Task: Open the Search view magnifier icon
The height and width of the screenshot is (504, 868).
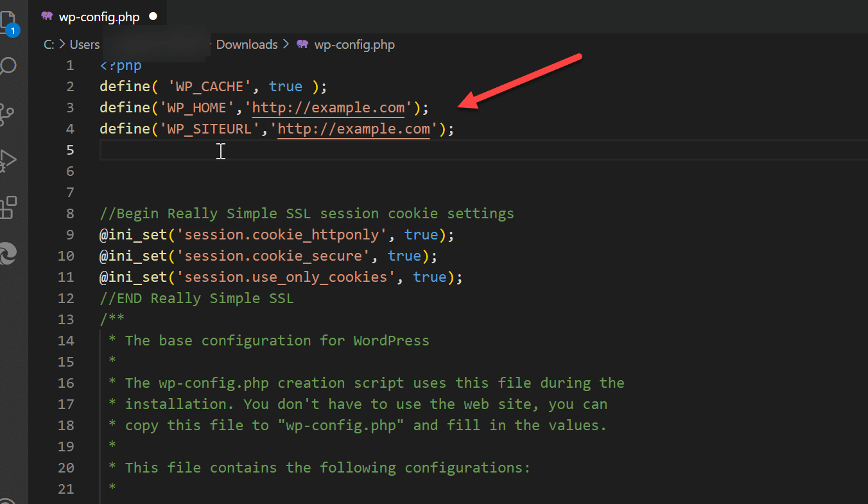Action: tap(8, 66)
